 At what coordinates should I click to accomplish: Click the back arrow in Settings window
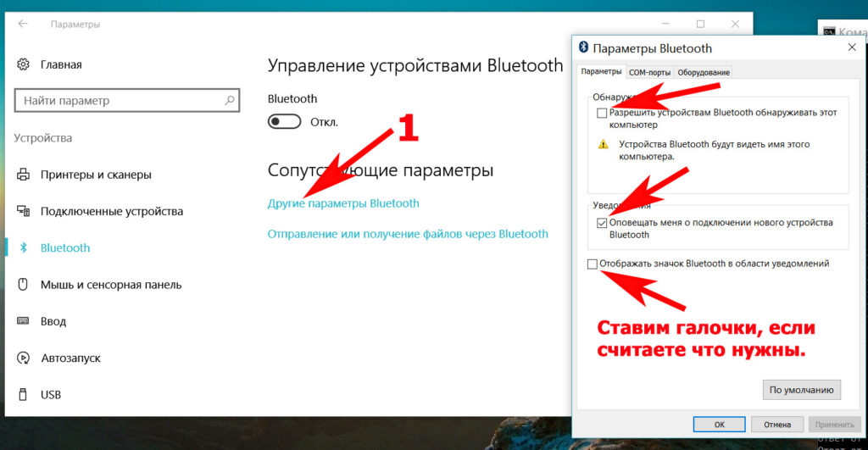[x=23, y=25]
